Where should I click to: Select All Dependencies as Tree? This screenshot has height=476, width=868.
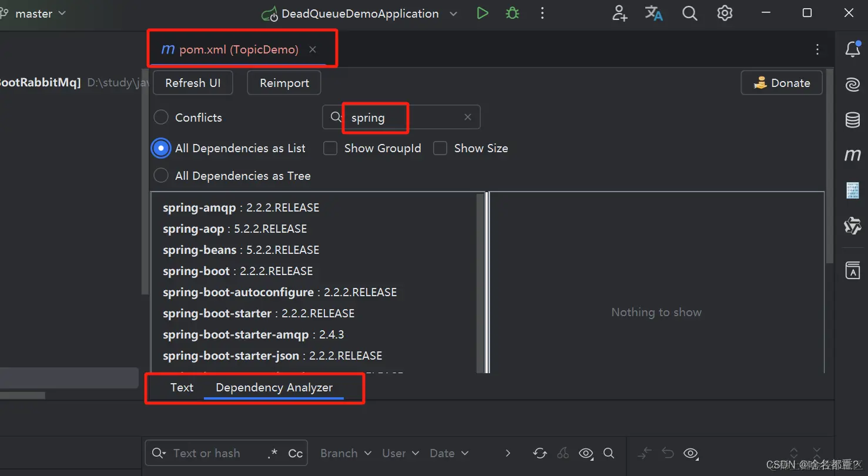[161, 176]
